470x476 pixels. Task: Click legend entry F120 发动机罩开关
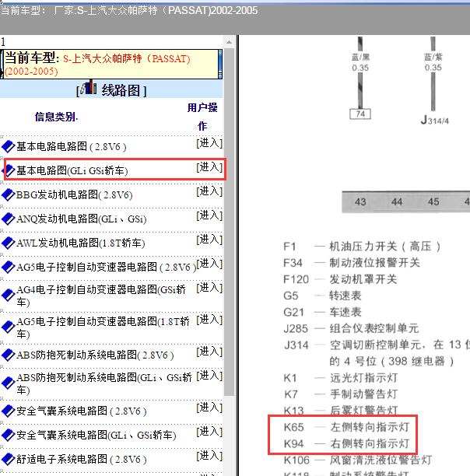(x=340, y=279)
